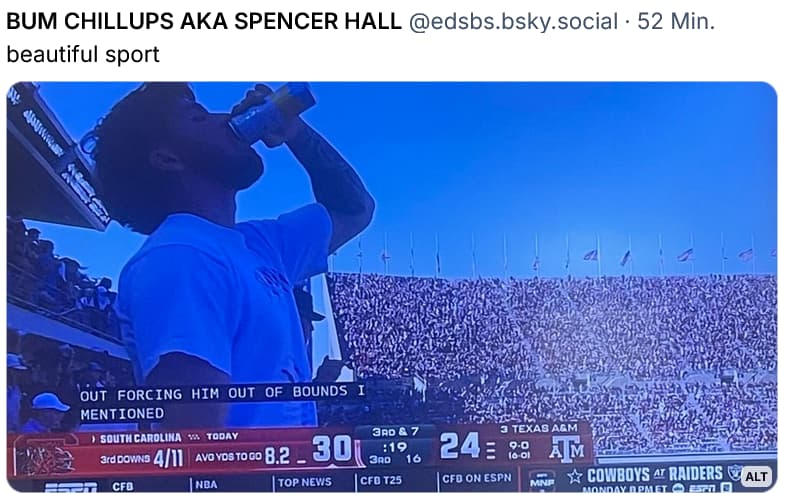Click South Carolina's score of 30
The width and height of the screenshot is (790, 504).
click(331, 449)
